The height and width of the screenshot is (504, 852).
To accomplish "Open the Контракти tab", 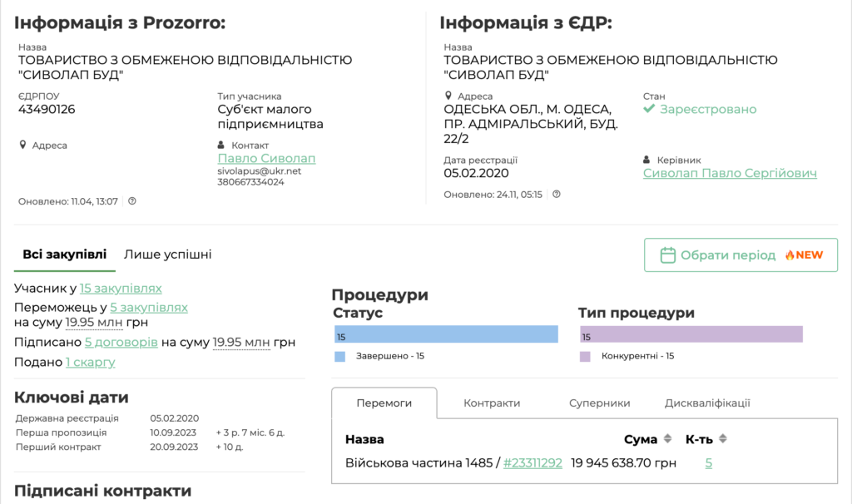I will click(492, 403).
